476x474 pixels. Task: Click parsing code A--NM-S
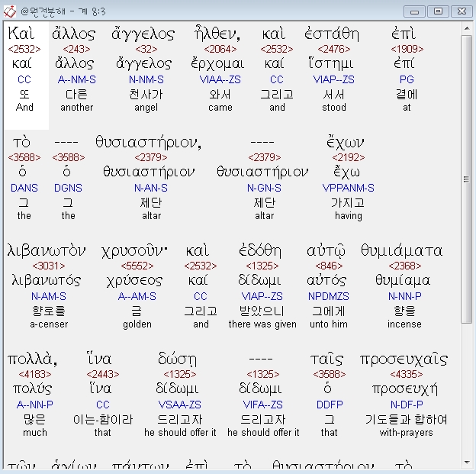coord(76,79)
